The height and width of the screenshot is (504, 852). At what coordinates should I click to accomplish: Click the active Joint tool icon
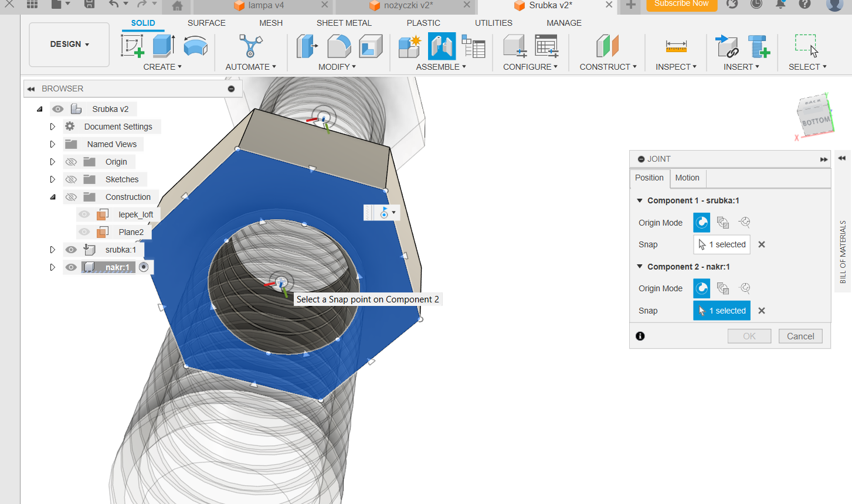pos(442,46)
